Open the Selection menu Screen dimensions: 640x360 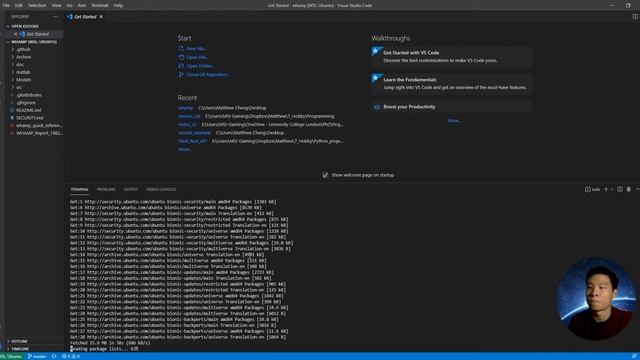37,5
